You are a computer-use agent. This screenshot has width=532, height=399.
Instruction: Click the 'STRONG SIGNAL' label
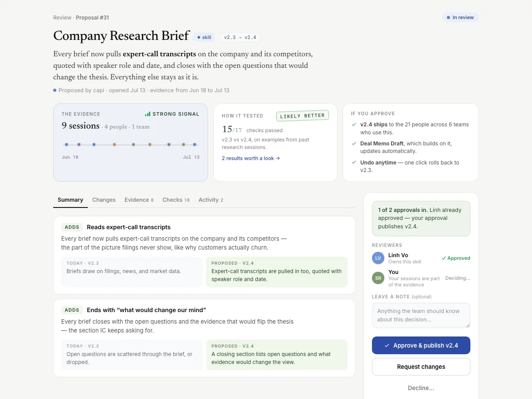click(x=176, y=114)
